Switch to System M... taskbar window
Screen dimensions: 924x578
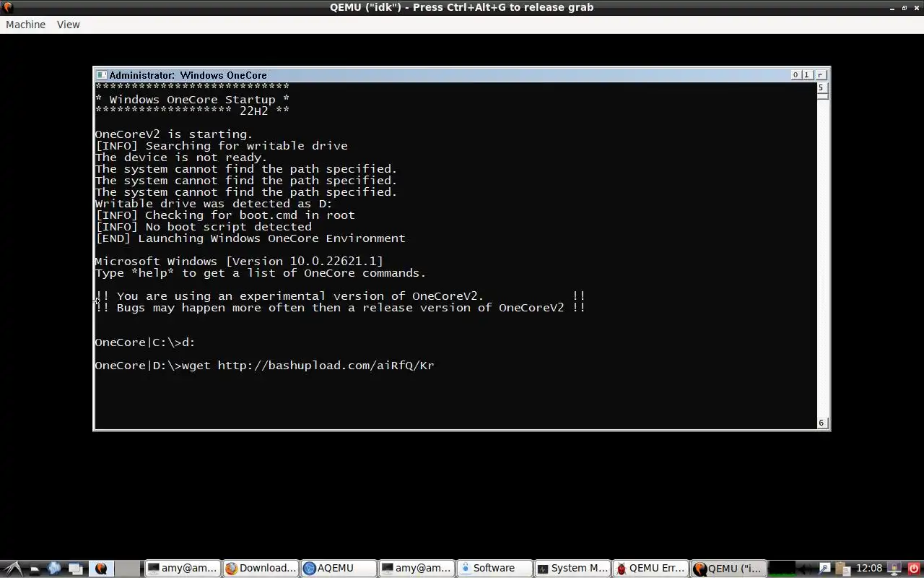coord(572,569)
